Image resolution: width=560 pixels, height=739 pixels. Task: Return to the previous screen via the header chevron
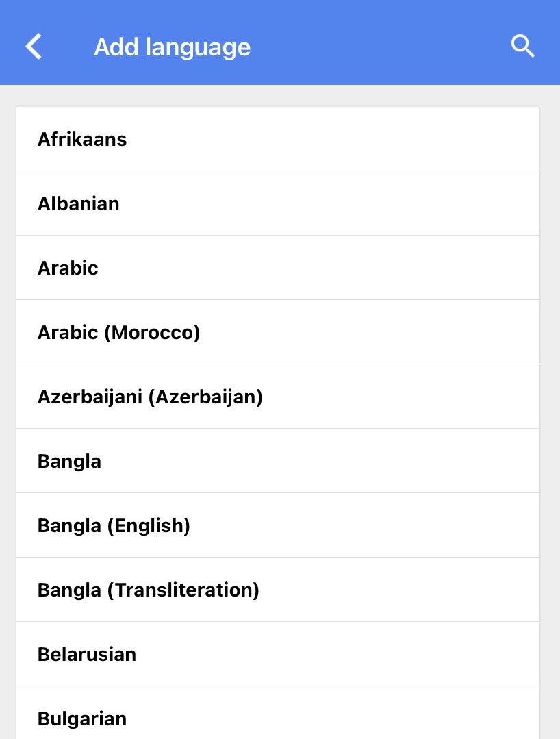pos(34,47)
